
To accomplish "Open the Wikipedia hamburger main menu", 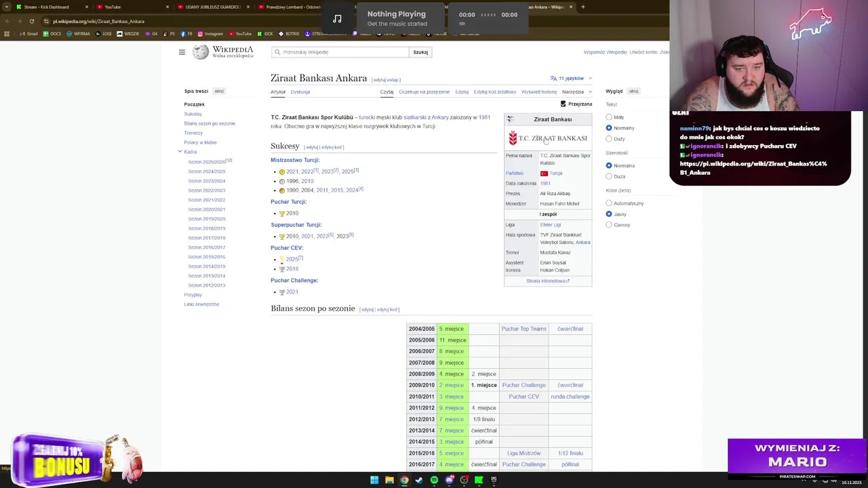I will pyautogui.click(x=182, y=52).
